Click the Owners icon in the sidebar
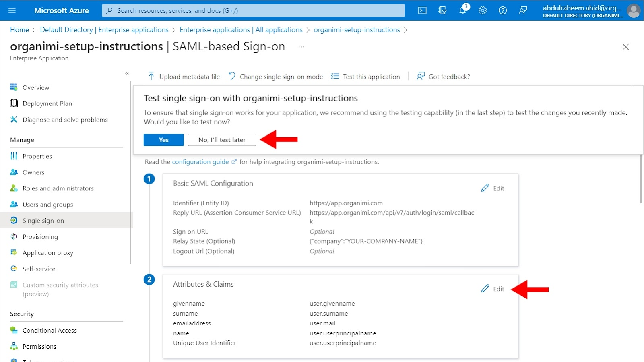This screenshot has width=644, height=362. pyautogui.click(x=14, y=172)
